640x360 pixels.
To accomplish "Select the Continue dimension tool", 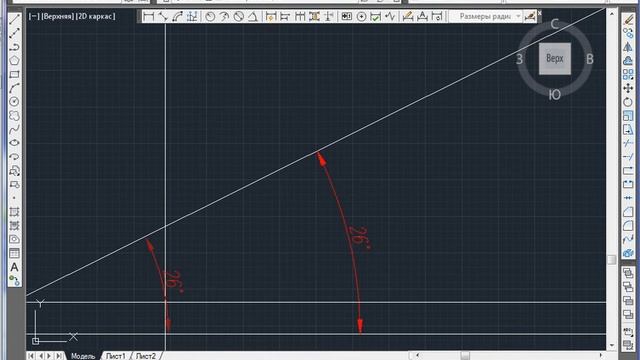I will 300,16.
